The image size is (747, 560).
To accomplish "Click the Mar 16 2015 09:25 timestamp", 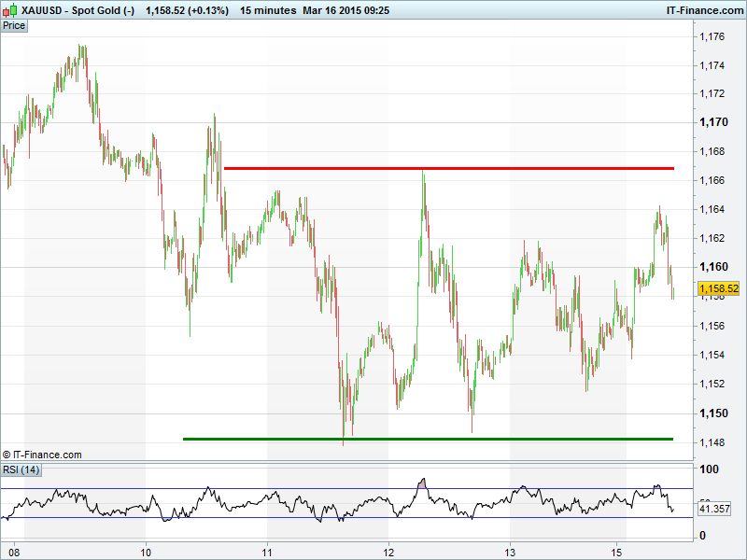I will pos(346,10).
